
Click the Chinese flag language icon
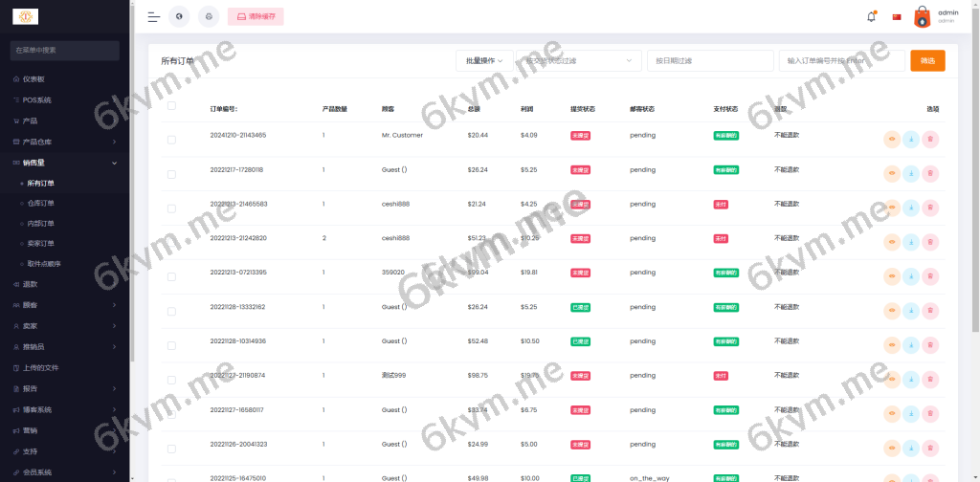click(897, 16)
